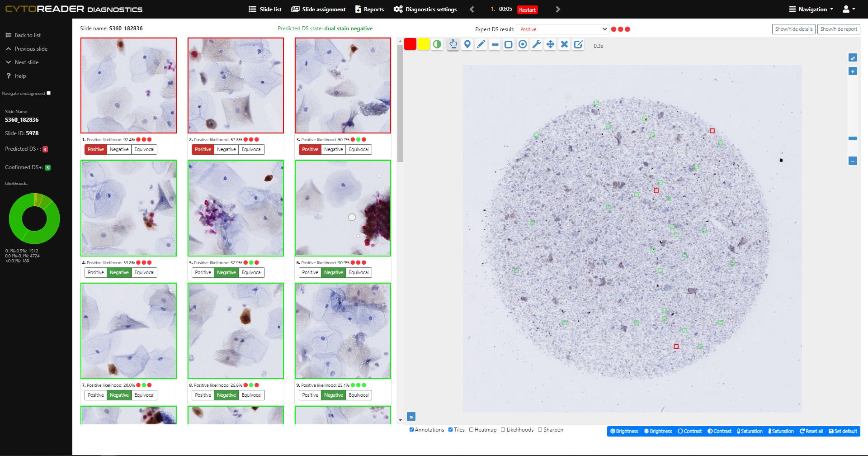868x456 pixels.
Task: Click the zoom slider handle
Action: 853,138
